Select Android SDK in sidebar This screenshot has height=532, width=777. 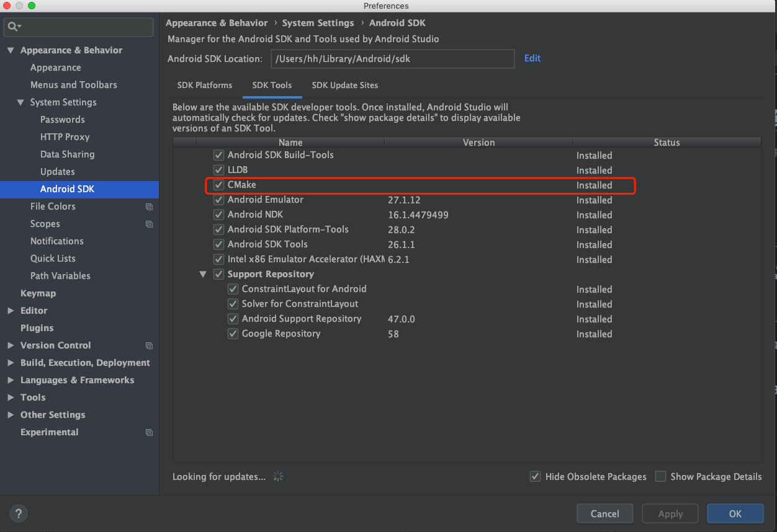79,189
